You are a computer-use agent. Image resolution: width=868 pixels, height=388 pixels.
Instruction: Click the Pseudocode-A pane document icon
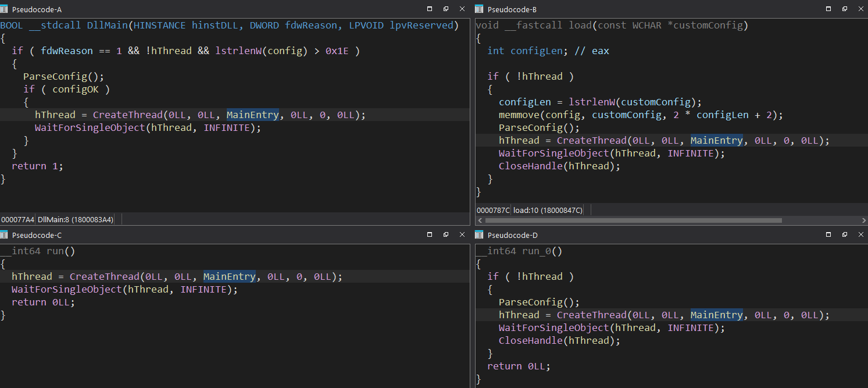tap(4, 9)
